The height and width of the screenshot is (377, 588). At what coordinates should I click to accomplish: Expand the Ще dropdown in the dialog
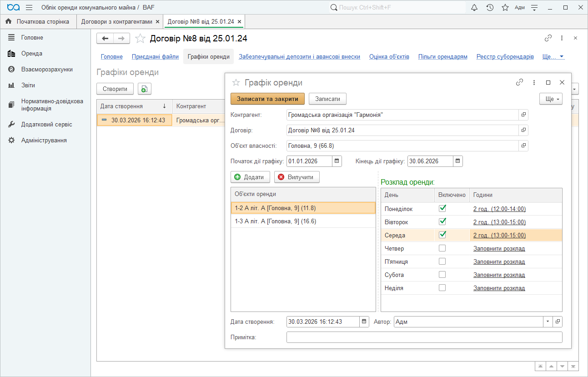click(551, 99)
